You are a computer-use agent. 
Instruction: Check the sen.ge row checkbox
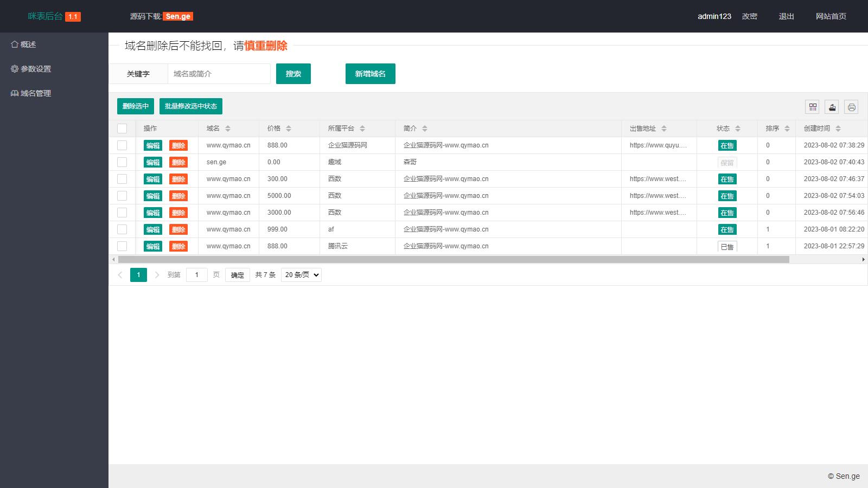122,162
